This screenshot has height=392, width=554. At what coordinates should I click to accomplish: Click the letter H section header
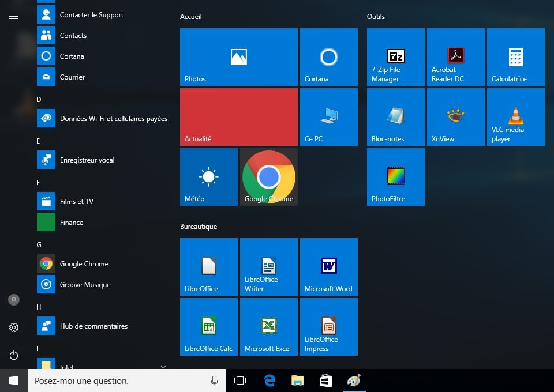click(x=39, y=307)
